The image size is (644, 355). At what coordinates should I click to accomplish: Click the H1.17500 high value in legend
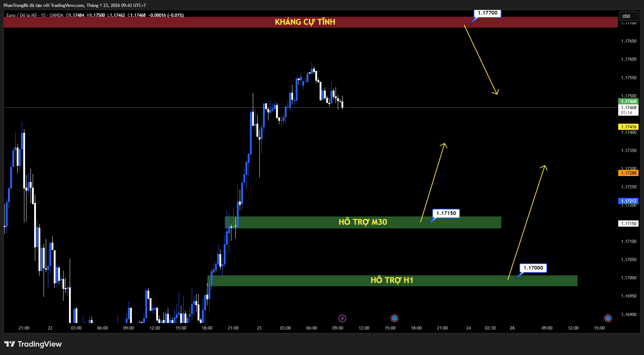coord(96,15)
